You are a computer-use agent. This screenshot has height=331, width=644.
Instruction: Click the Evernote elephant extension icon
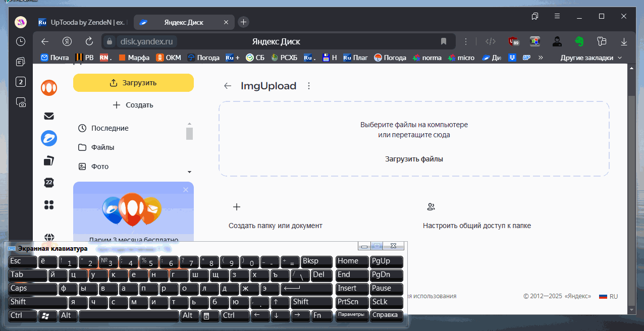point(579,41)
